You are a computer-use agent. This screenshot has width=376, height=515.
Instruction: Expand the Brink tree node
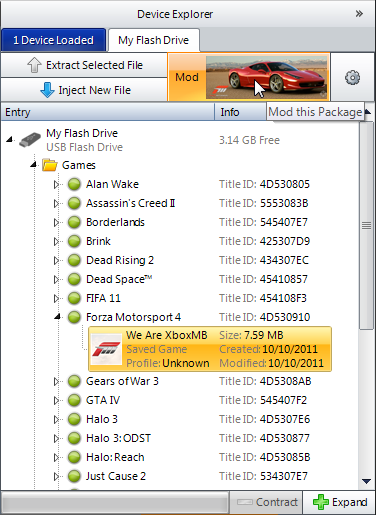[x=56, y=241]
